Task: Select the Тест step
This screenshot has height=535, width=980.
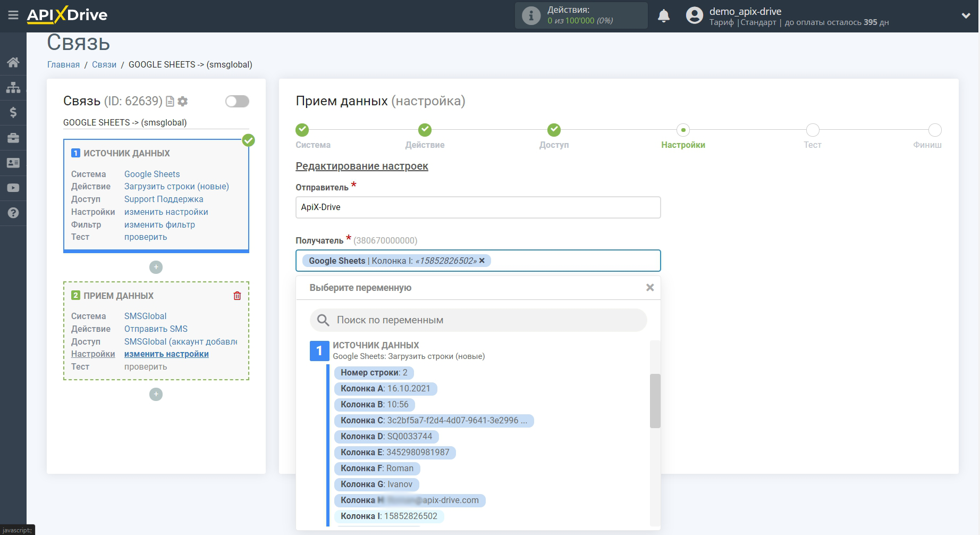Action: coord(812,130)
